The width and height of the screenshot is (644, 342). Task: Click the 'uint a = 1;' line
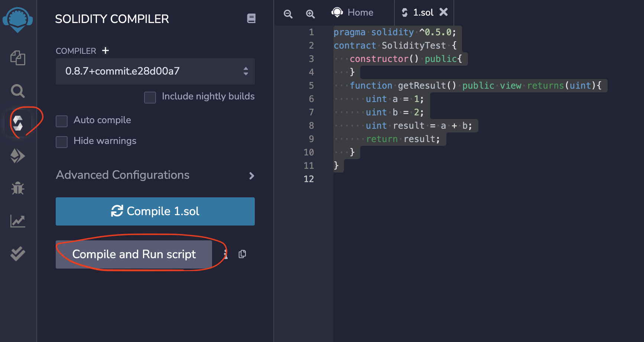pyautogui.click(x=395, y=99)
